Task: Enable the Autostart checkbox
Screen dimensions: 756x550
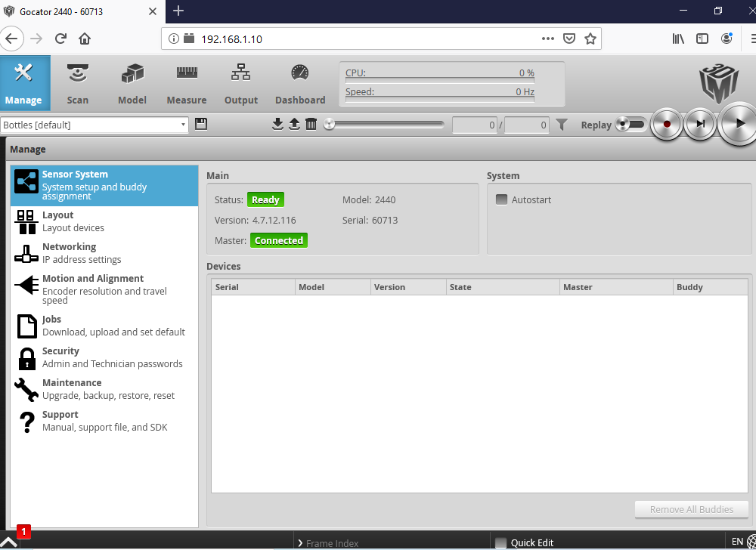Action: click(x=501, y=199)
